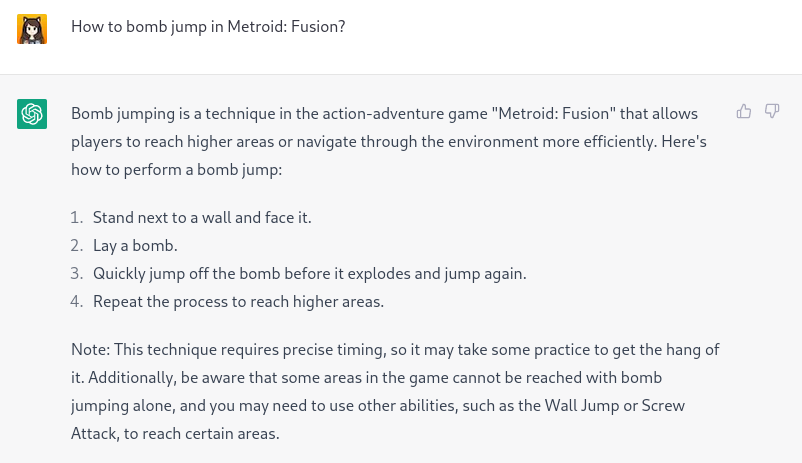Image resolution: width=802 pixels, height=463 pixels.
Task: Click the user's profile avatar picture
Action: pos(32,28)
